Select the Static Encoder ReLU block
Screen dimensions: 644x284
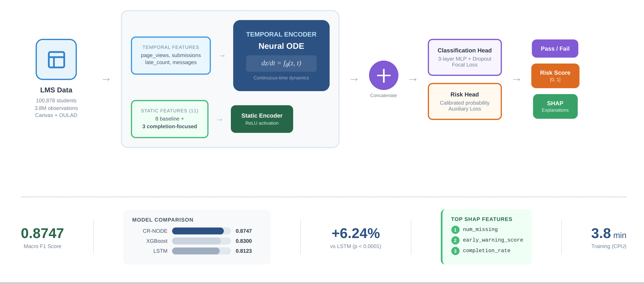[262, 119]
